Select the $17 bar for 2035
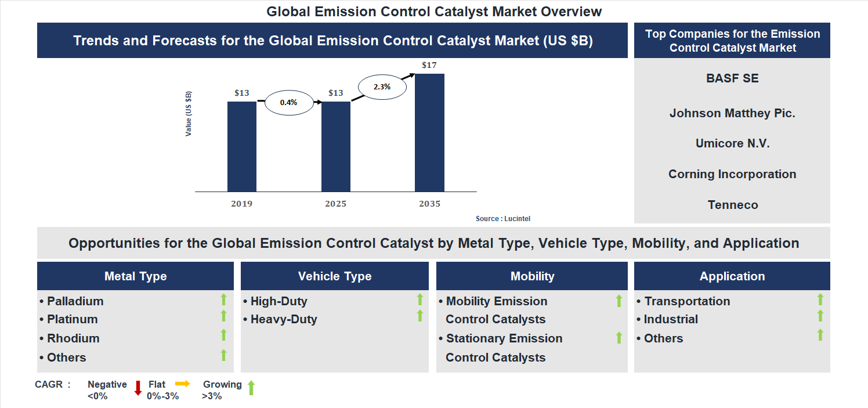The image size is (868, 408). [x=431, y=131]
